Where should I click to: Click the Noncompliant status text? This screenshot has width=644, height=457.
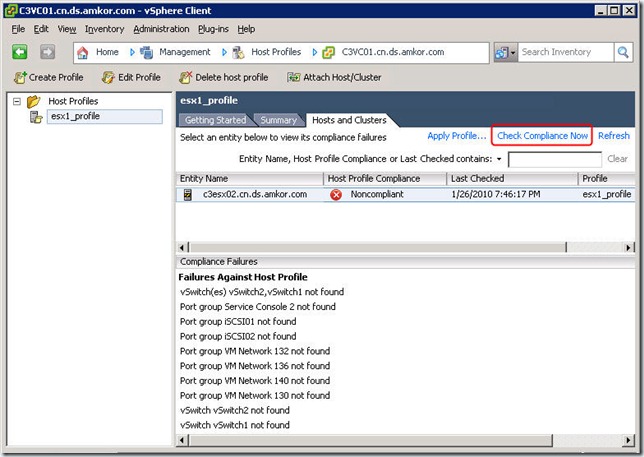(377, 194)
